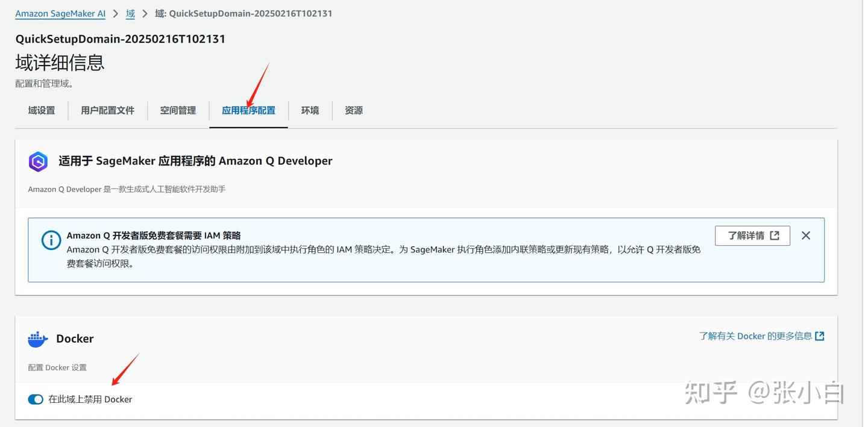This screenshot has width=868, height=427.
Task: Click the 域详细信息 page heading
Action: pyautogui.click(x=60, y=63)
